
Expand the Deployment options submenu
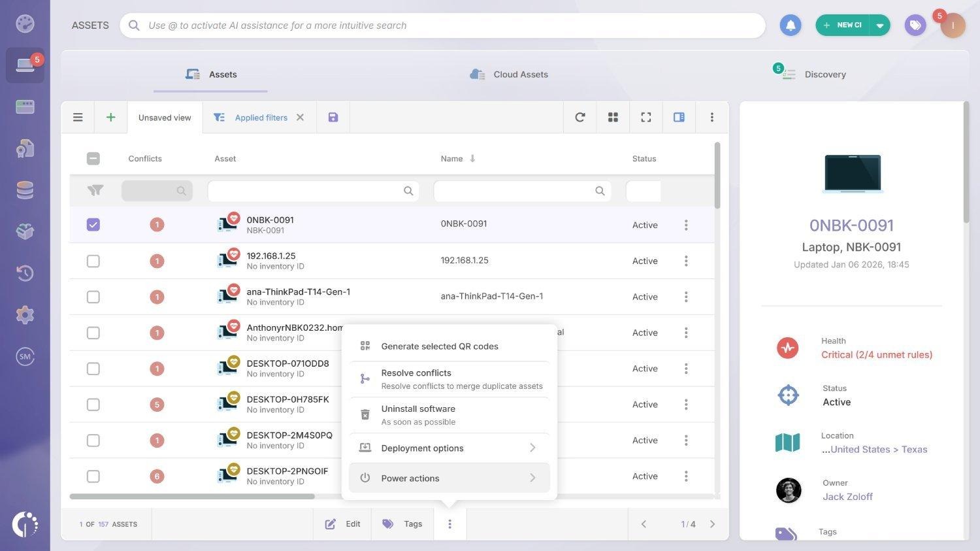(449, 448)
